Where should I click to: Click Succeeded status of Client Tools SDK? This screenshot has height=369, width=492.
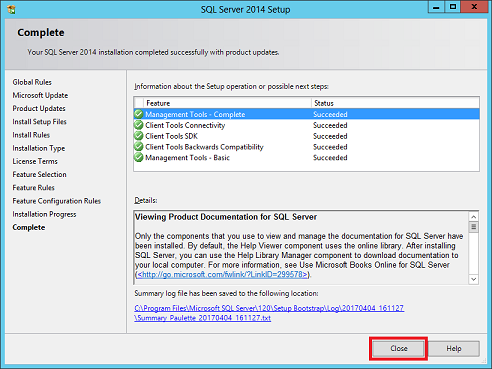[x=330, y=136]
